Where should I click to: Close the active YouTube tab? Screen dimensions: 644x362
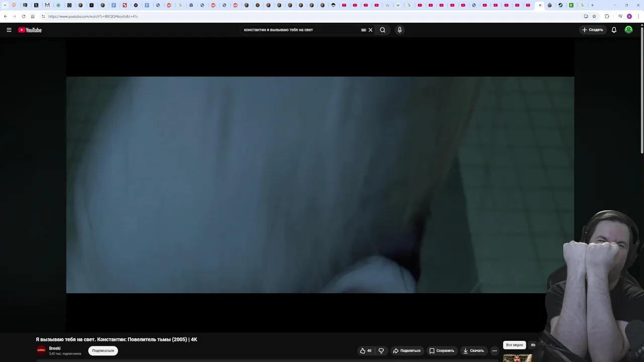(x=540, y=6)
